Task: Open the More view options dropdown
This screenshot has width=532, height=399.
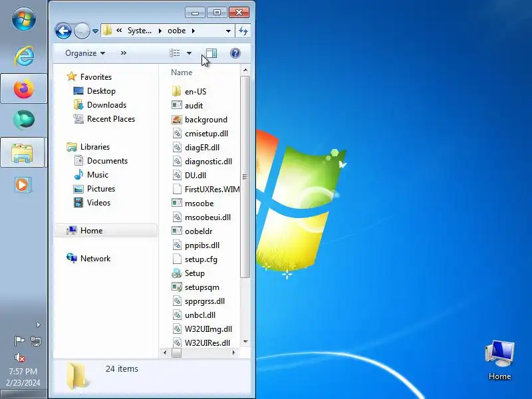Action: point(190,53)
